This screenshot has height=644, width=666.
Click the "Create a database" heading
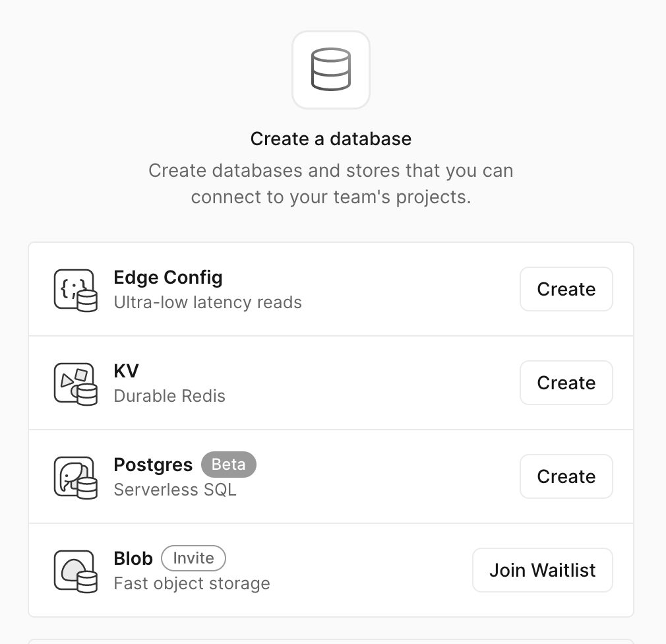tap(331, 139)
